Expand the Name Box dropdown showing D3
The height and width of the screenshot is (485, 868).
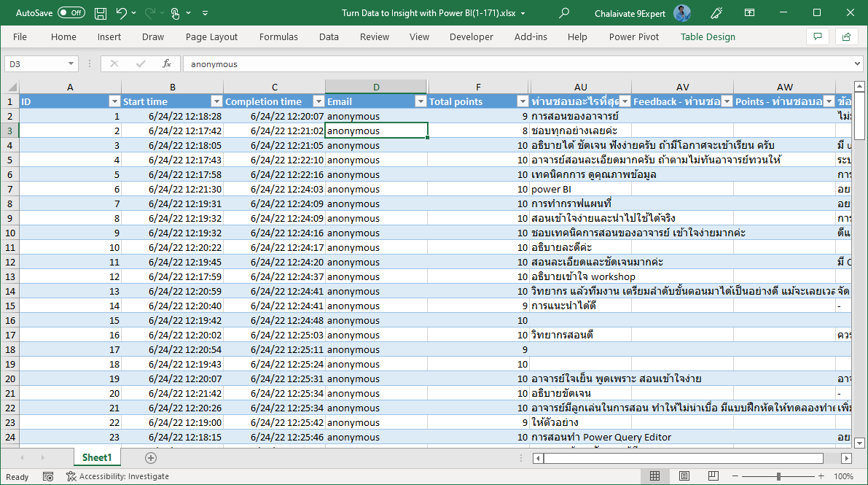tap(71, 64)
